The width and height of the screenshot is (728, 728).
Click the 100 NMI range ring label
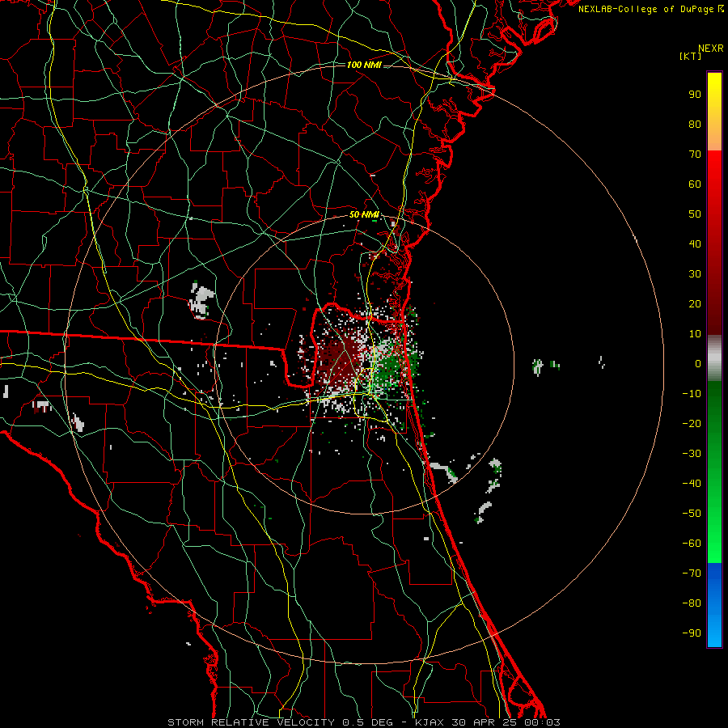364,65
